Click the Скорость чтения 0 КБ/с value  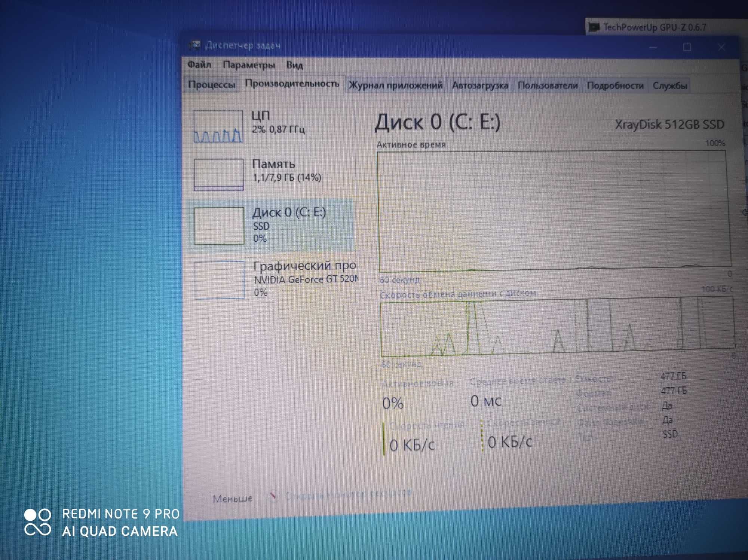(412, 445)
